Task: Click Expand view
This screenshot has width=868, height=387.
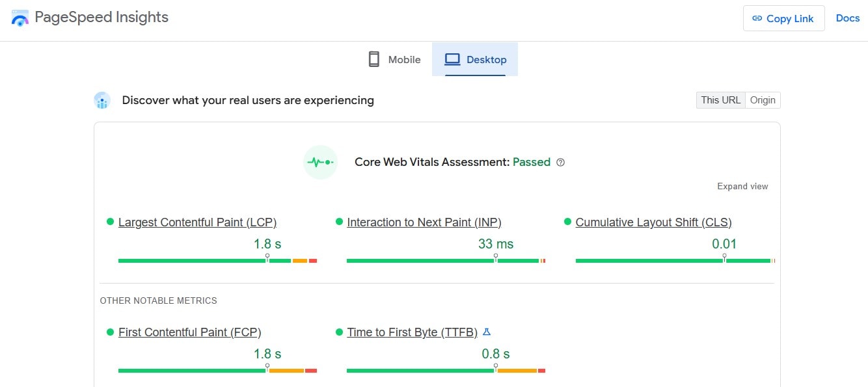Action: (742, 186)
